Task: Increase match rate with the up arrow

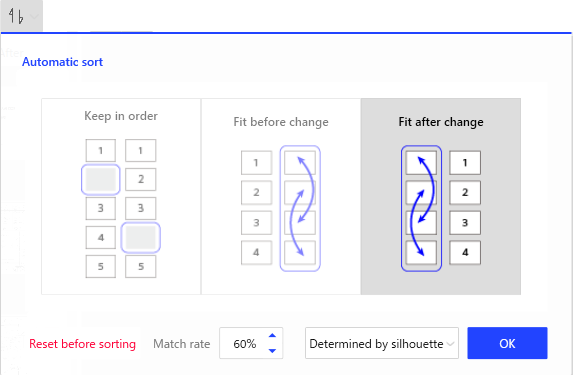Action: click(x=272, y=336)
